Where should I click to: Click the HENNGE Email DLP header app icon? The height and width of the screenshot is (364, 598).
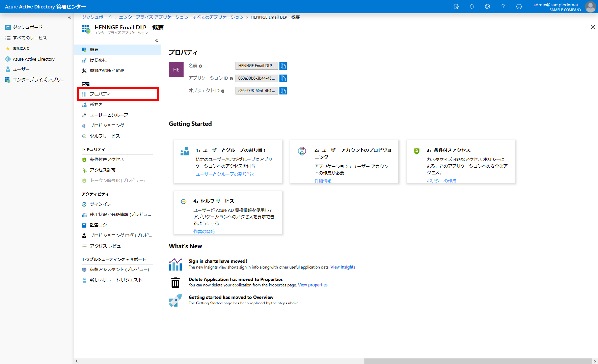[x=86, y=29]
